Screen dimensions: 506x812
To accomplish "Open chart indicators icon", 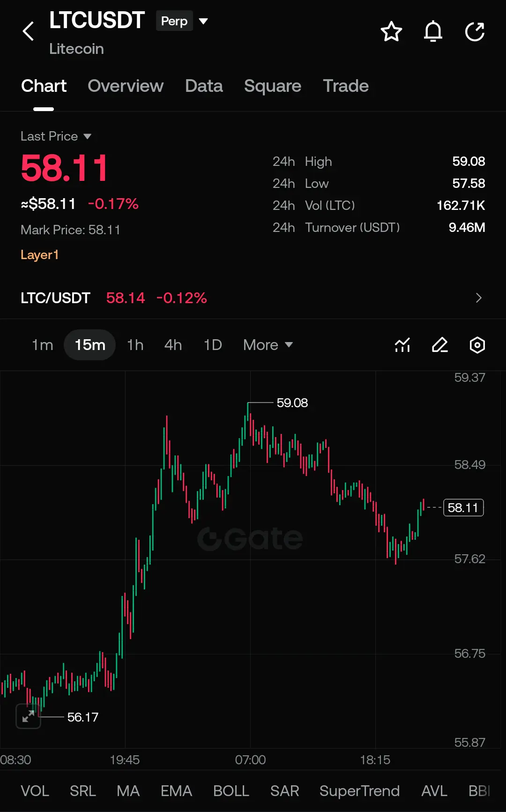I will point(402,345).
